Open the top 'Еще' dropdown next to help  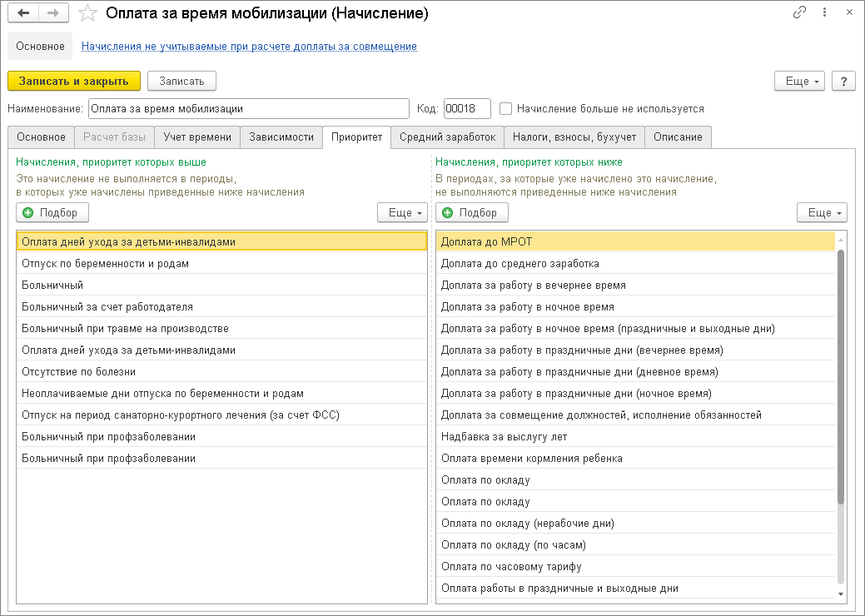pyautogui.click(x=800, y=81)
